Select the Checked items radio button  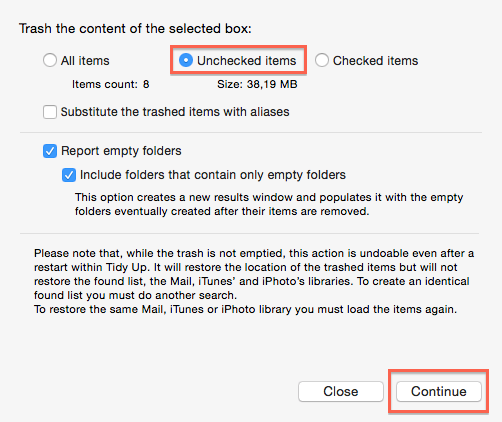pyautogui.click(x=322, y=60)
